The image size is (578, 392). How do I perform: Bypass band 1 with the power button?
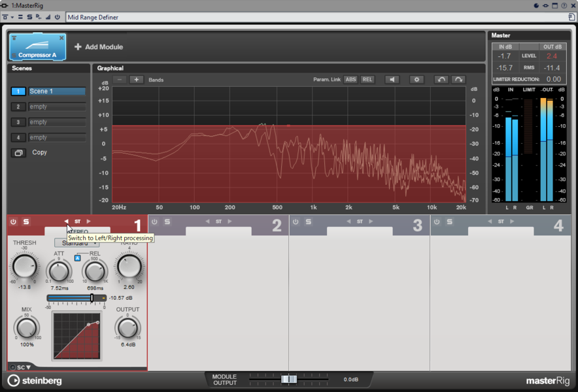13,222
